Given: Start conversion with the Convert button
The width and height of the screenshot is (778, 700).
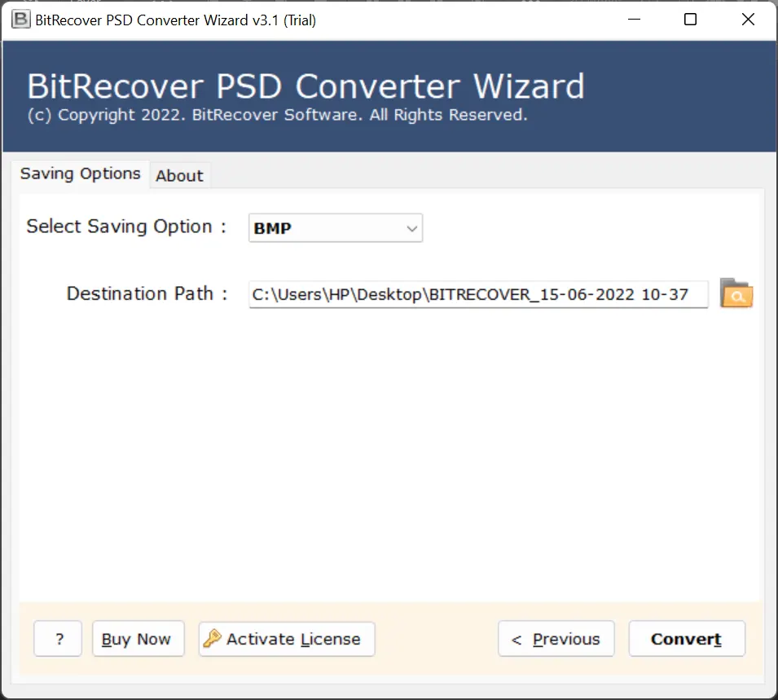Looking at the screenshot, I should click(686, 639).
